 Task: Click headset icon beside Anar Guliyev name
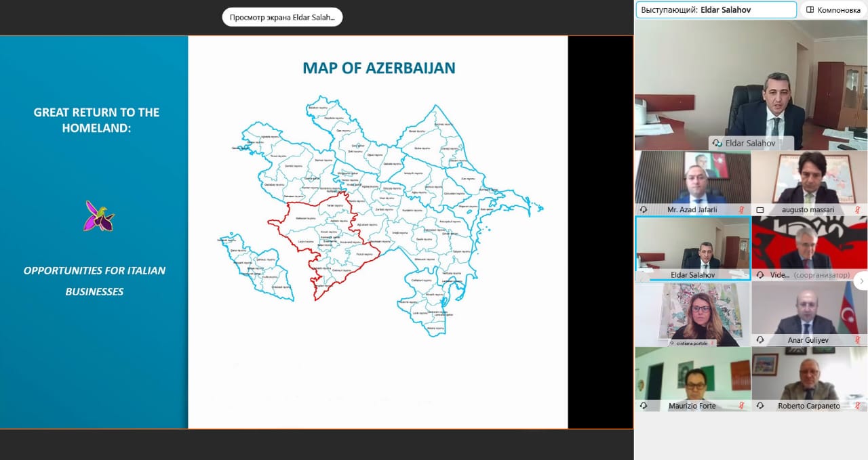[x=760, y=340]
